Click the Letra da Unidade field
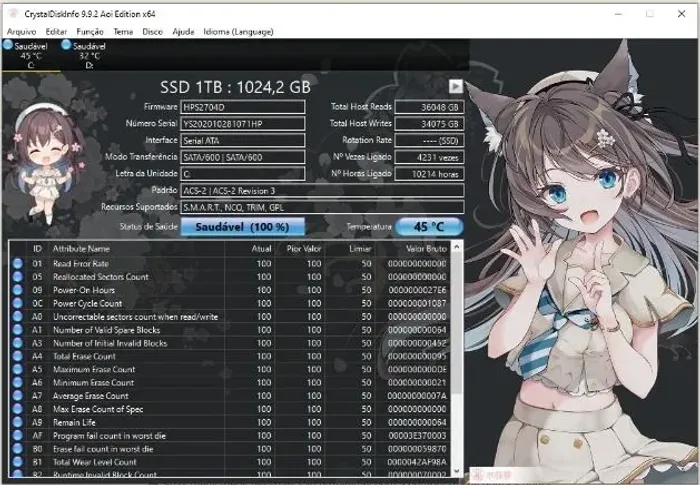Image resolution: width=700 pixels, height=485 pixels. [242, 174]
